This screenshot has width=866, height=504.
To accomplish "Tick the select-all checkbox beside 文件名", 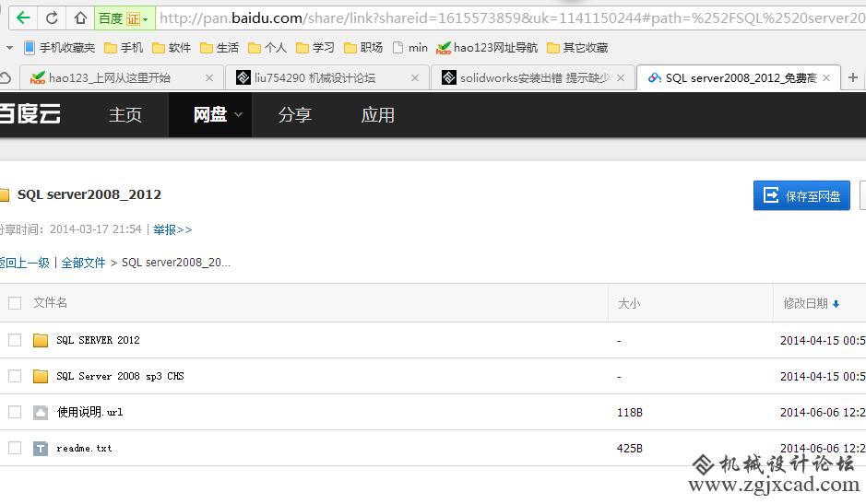I will pos(15,303).
